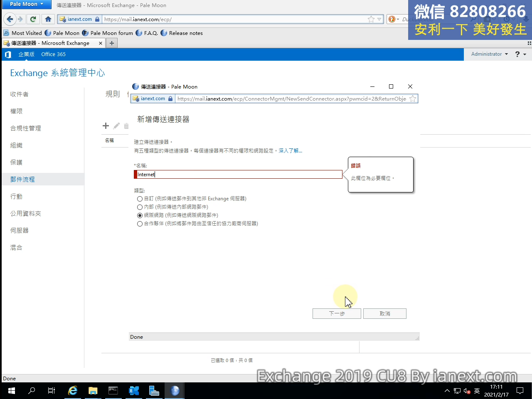
Task: Expand the help menu dropdown arrow
Action: click(x=525, y=54)
